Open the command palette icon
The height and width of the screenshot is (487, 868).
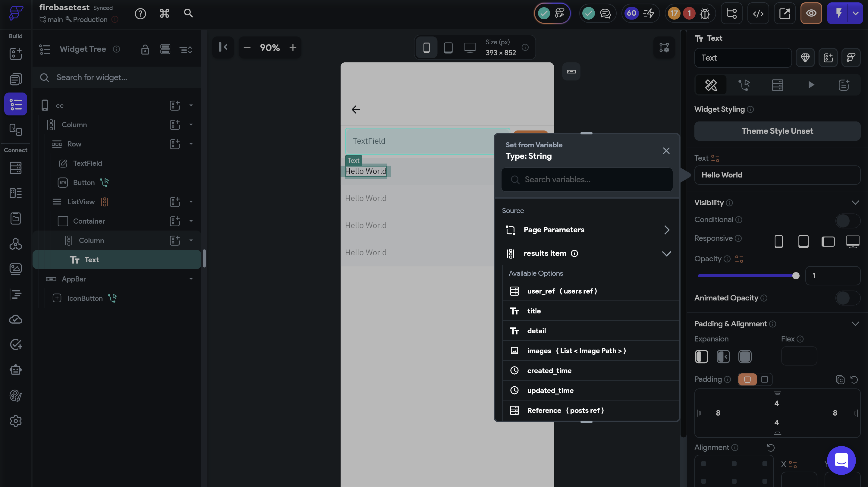tap(164, 14)
